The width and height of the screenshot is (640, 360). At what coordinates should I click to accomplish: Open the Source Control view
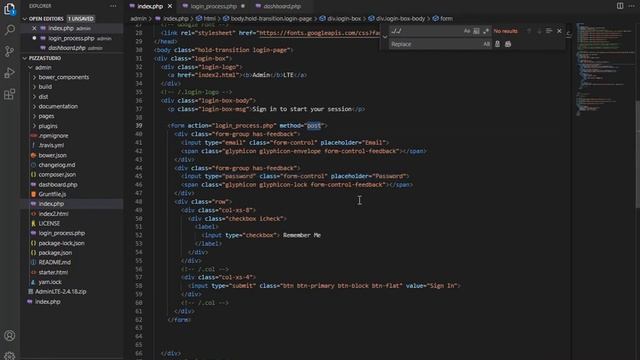pos(9,51)
